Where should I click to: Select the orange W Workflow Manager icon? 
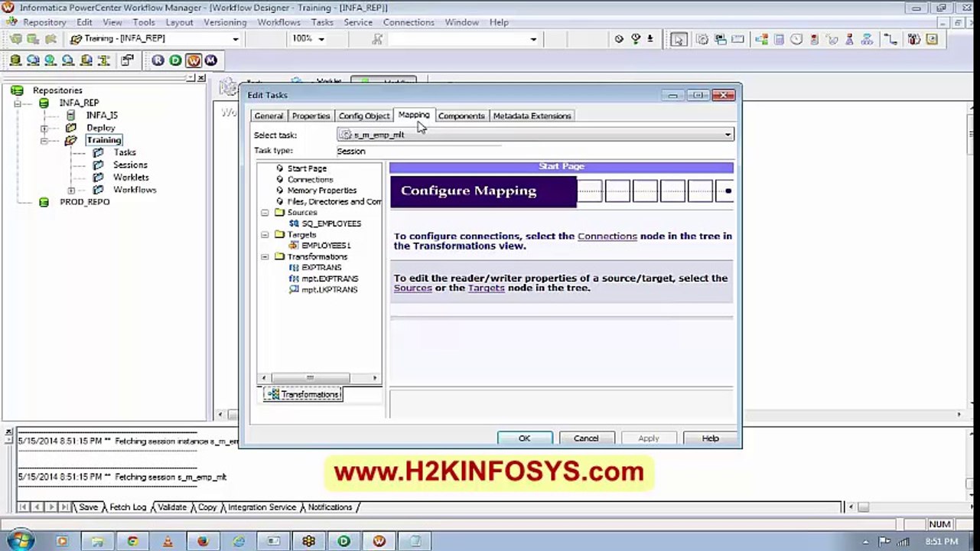tap(193, 60)
